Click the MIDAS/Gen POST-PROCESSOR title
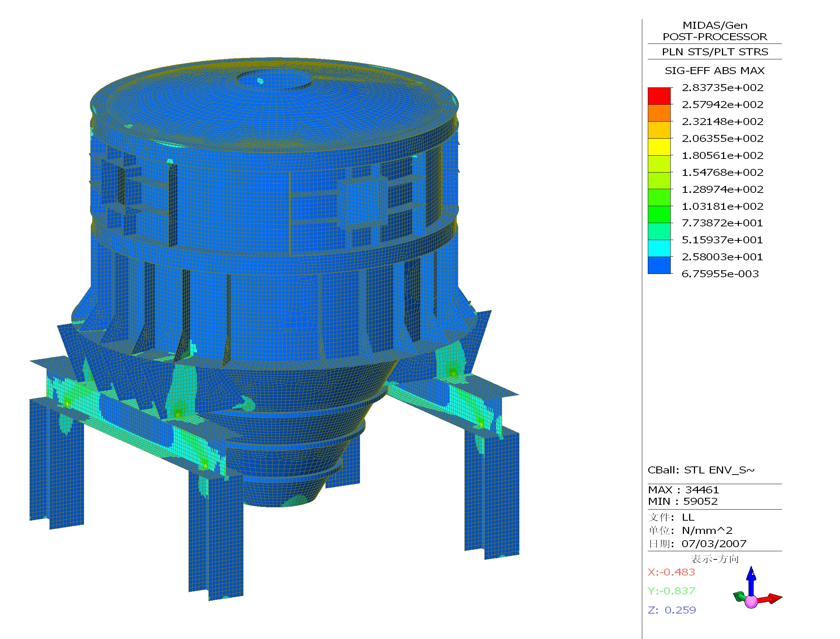840x639 pixels. click(715, 31)
